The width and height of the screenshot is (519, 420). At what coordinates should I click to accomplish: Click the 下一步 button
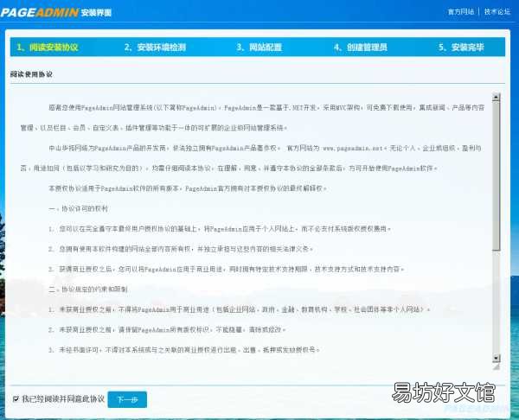coord(127,399)
